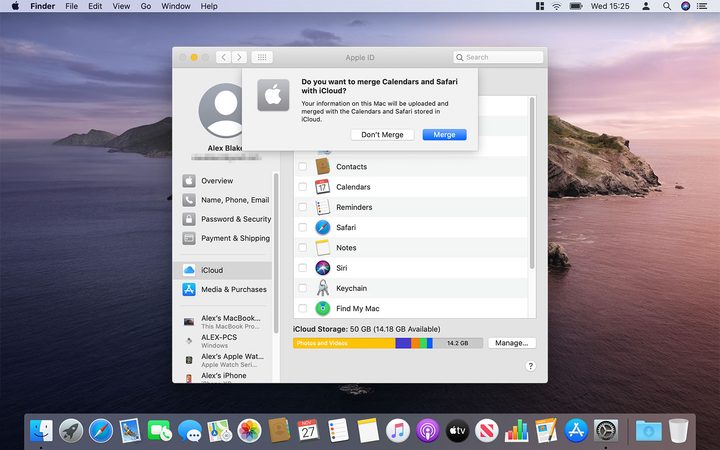This screenshot has width=720, height=450.
Task: Open Finder from the Dock
Action: [41, 431]
